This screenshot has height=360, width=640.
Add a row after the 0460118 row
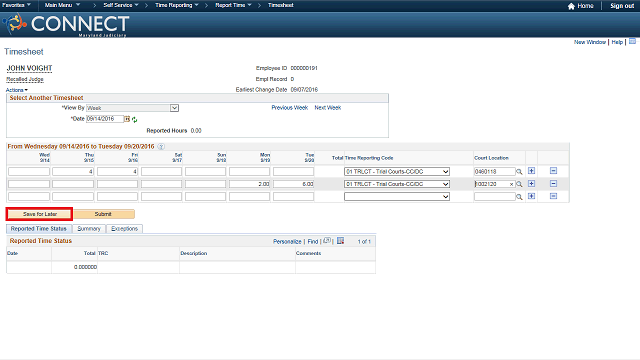click(x=531, y=171)
